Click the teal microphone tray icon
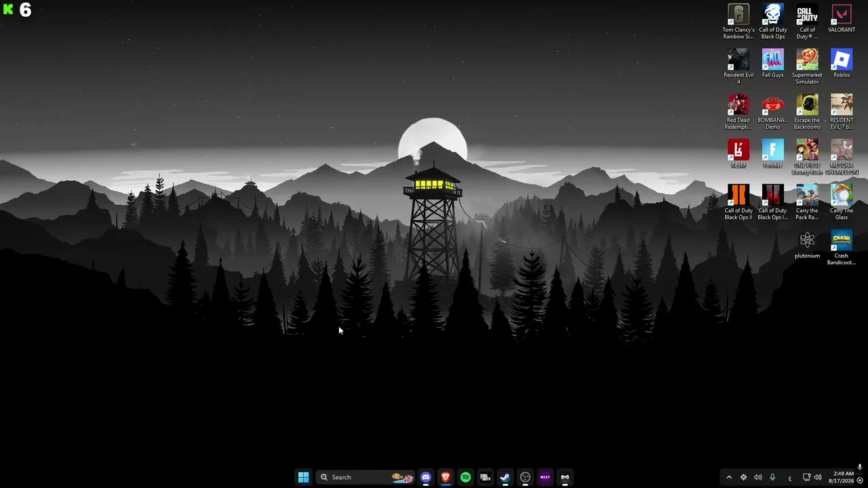 pyautogui.click(x=772, y=477)
